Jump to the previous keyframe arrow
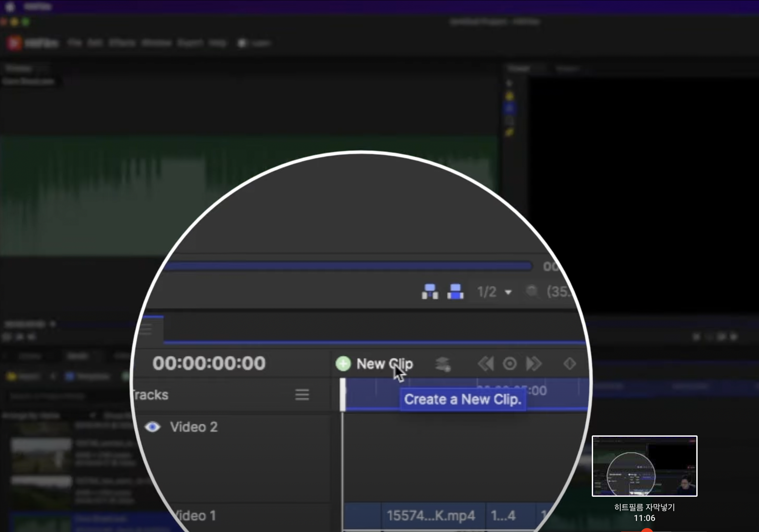Image resolution: width=759 pixels, height=532 pixels. (x=485, y=364)
